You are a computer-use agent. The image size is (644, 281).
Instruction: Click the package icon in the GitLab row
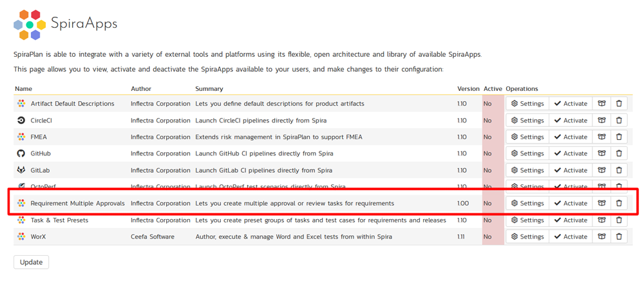(601, 171)
